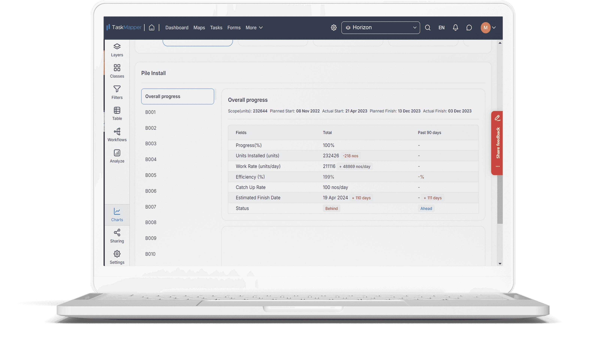Image resolution: width=598 pixels, height=364 pixels.
Task: Expand the More menu
Action: [x=254, y=28]
